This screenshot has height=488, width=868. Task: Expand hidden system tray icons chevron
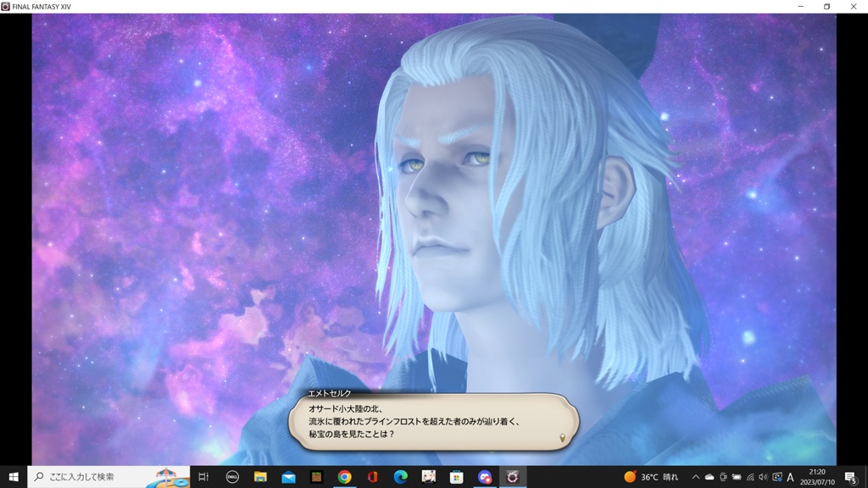click(x=695, y=477)
